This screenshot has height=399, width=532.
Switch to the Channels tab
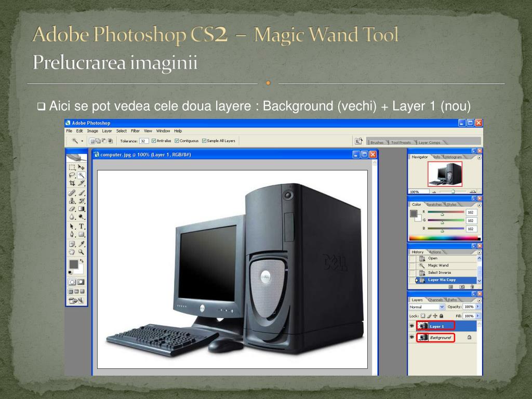[x=435, y=300]
